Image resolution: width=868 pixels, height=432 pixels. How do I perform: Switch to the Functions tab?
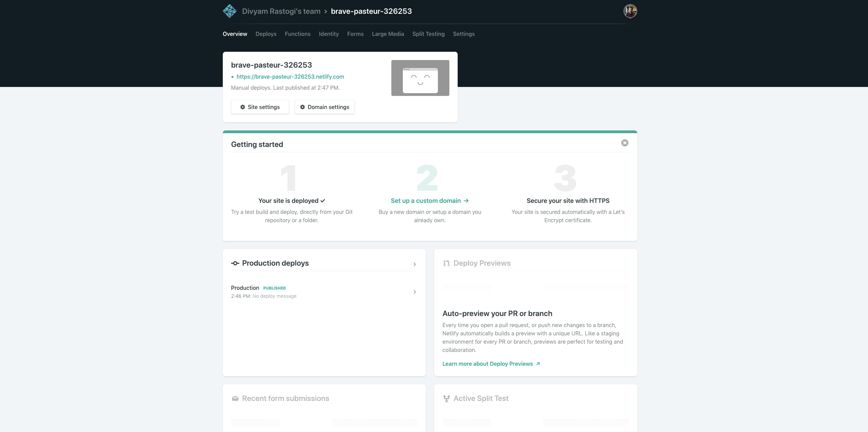297,34
